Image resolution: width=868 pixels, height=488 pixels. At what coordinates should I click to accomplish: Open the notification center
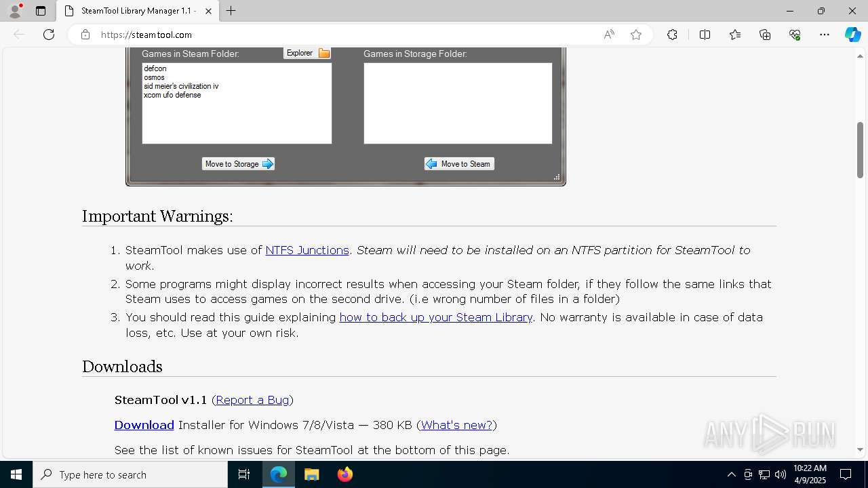pyautogui.click(x=846, y=474)
